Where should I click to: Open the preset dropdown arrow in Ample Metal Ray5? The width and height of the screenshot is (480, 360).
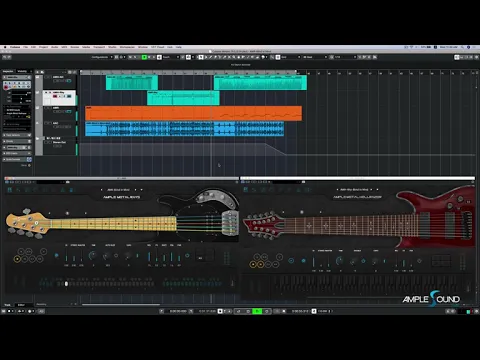[142, 190]
